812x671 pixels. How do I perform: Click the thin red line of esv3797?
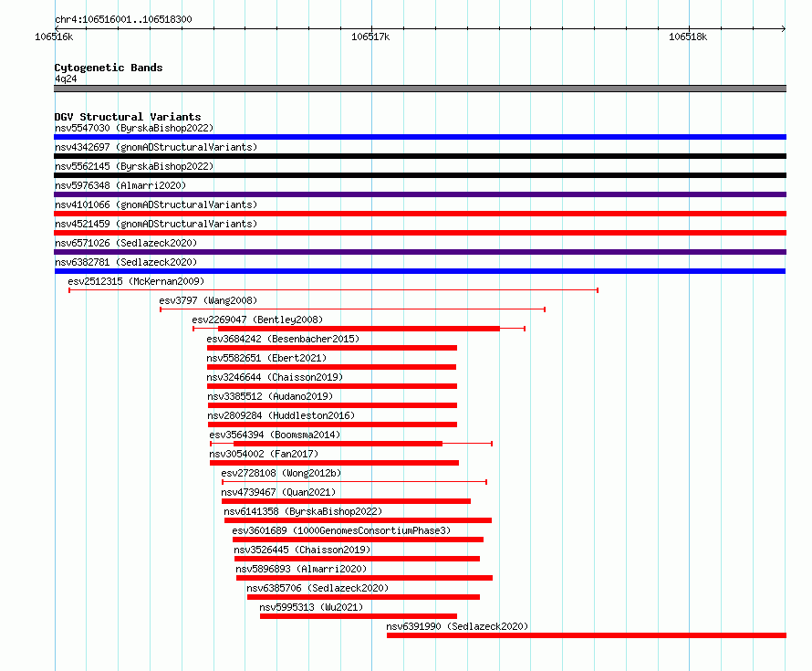[353, 309]
